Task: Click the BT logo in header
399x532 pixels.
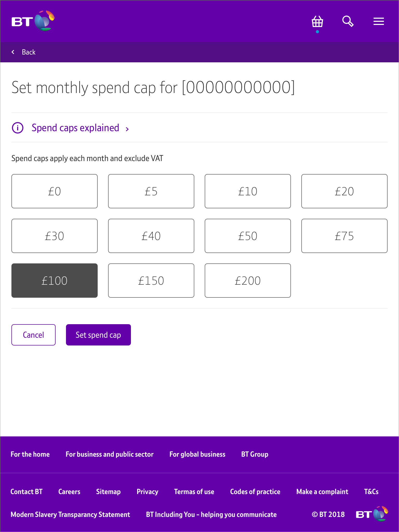Action: pos(33,21)
